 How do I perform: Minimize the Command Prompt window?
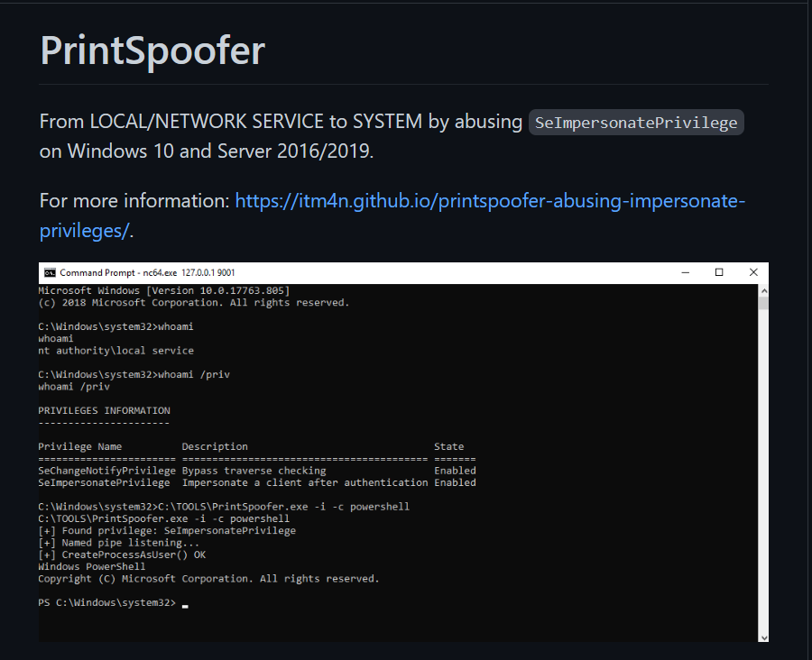[685, 273]
